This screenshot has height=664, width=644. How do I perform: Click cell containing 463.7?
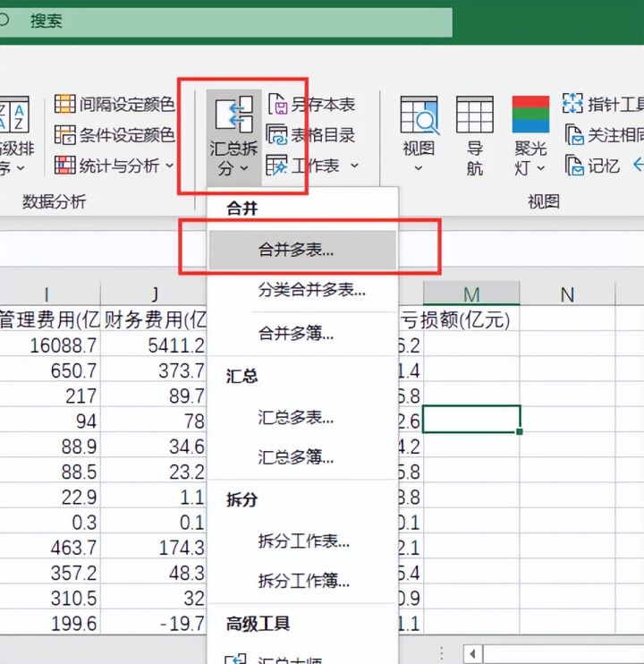50,548
